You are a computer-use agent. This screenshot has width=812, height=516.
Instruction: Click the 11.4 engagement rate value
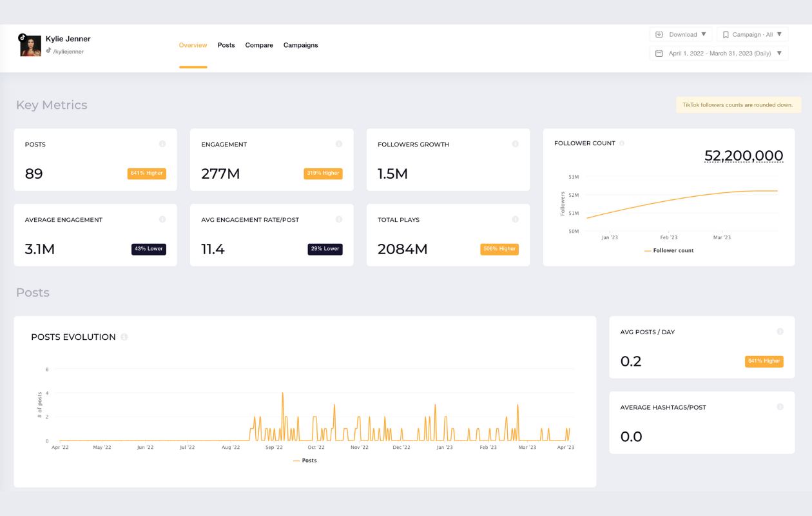tap(213, 249)
